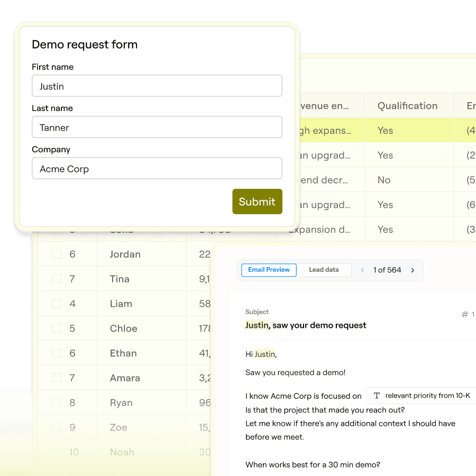Select Ryan's row checkbox

(x=57, y=402)
